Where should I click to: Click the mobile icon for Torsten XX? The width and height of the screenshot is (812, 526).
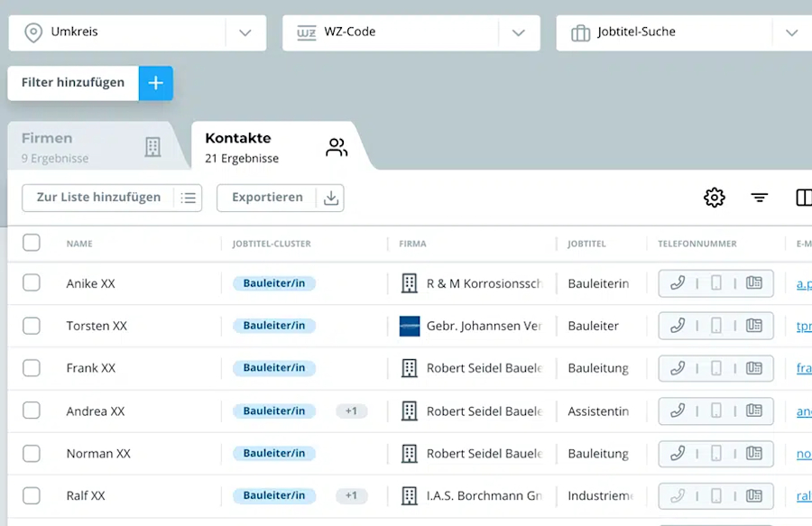coord(716,326)
